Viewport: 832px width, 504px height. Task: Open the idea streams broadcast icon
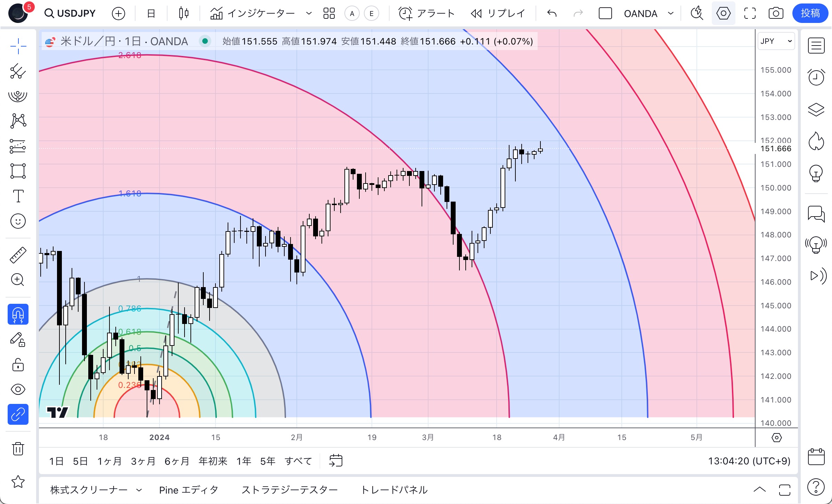coord(816,245)
